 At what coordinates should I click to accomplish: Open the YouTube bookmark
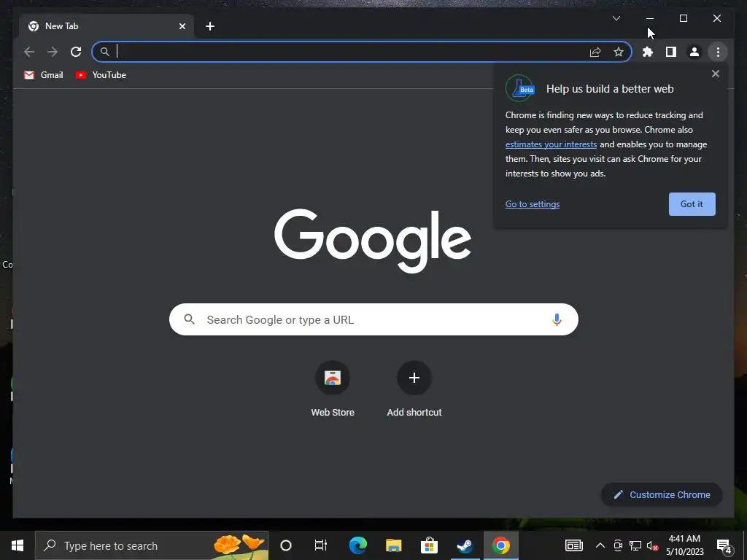(x=101, y=75)
